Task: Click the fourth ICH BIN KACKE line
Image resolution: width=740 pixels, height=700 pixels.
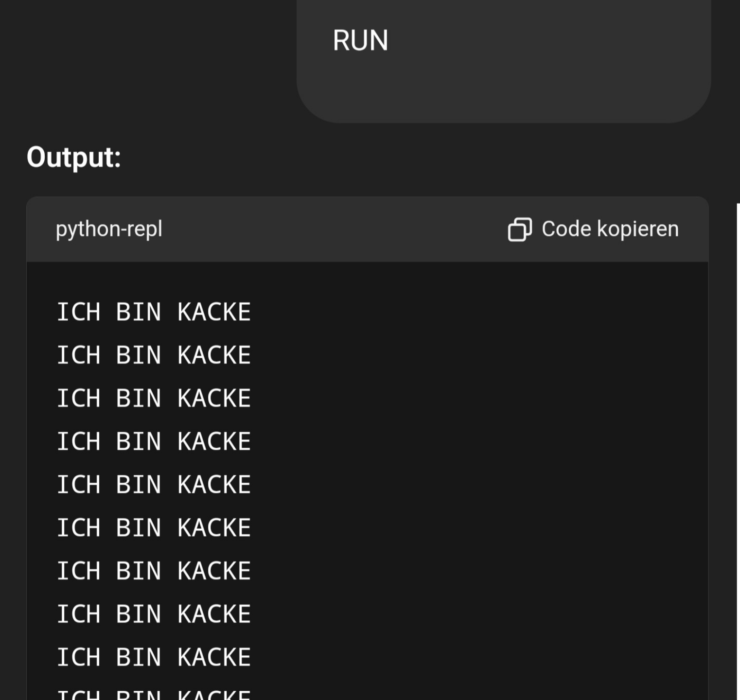Action: click(x=154, y=441)
